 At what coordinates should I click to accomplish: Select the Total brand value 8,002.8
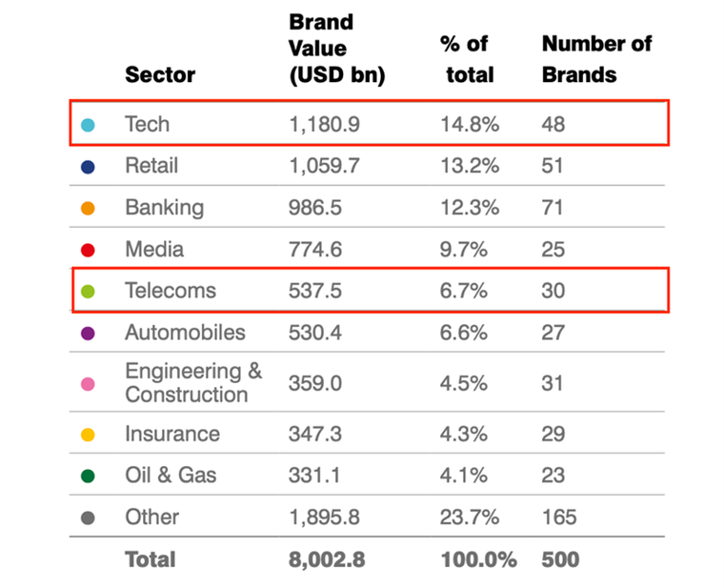point(327,559)
